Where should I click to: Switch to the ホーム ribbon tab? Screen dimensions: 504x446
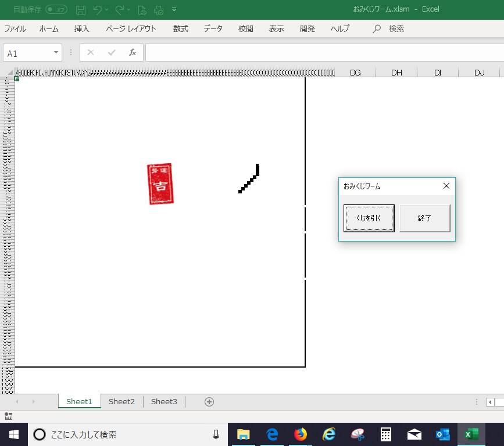point(49,28)
